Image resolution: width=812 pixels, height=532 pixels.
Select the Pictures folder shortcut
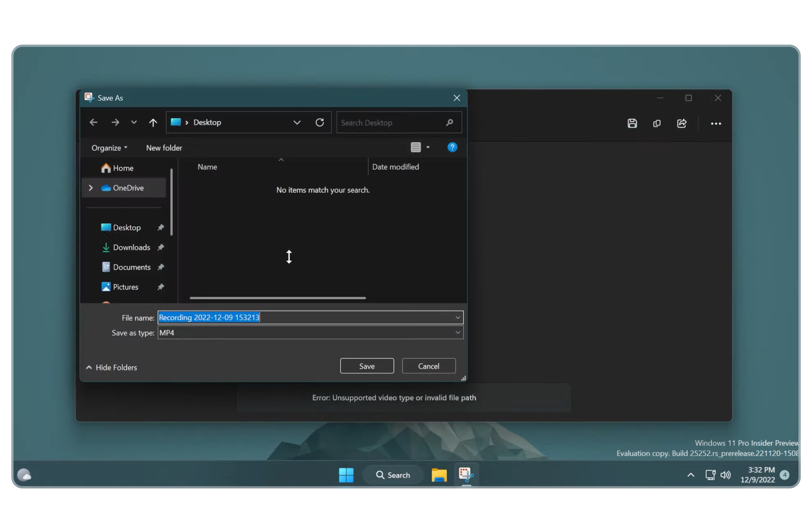click(x=125, y=286)
